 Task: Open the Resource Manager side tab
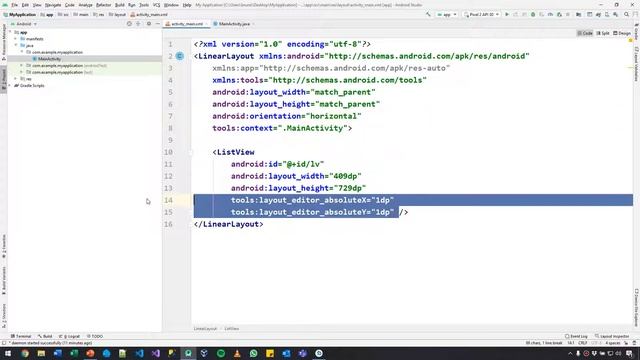pos(4,42)
